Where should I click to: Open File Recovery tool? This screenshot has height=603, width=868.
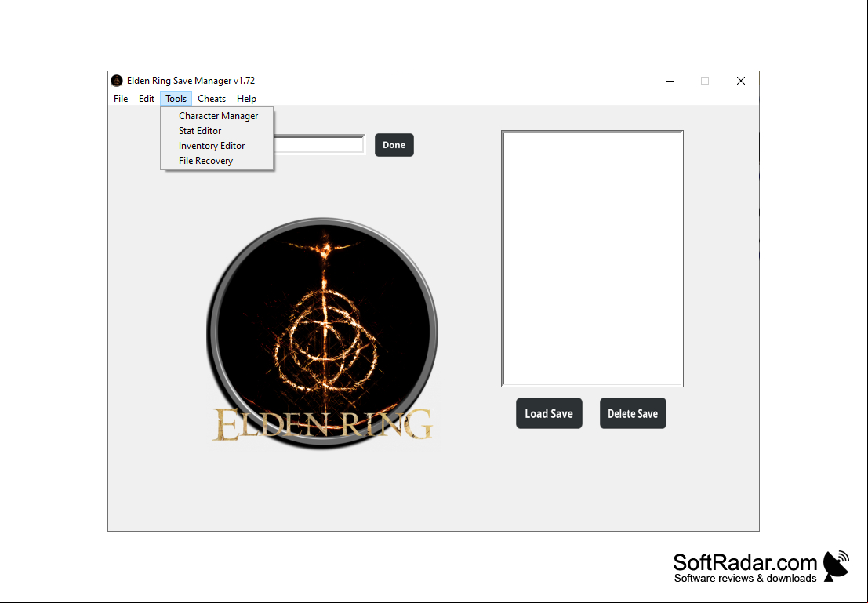coord(217,161)
